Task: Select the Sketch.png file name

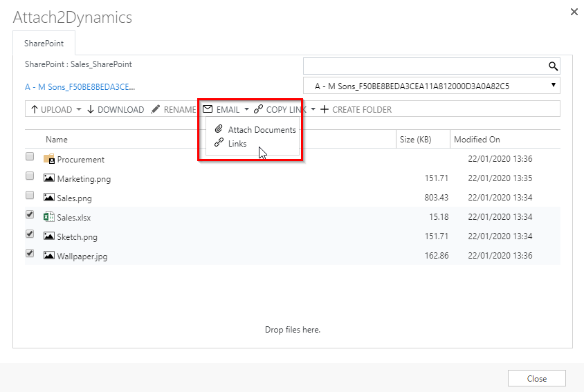Action: [x=77, y=237]
